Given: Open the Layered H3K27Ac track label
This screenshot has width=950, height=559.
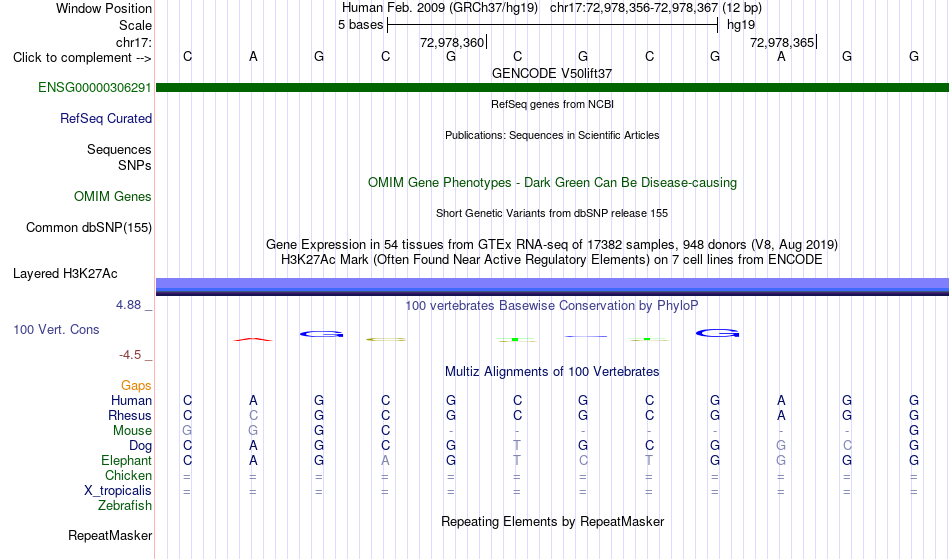Looking at the screenshot, I should [x=65, y=274].
